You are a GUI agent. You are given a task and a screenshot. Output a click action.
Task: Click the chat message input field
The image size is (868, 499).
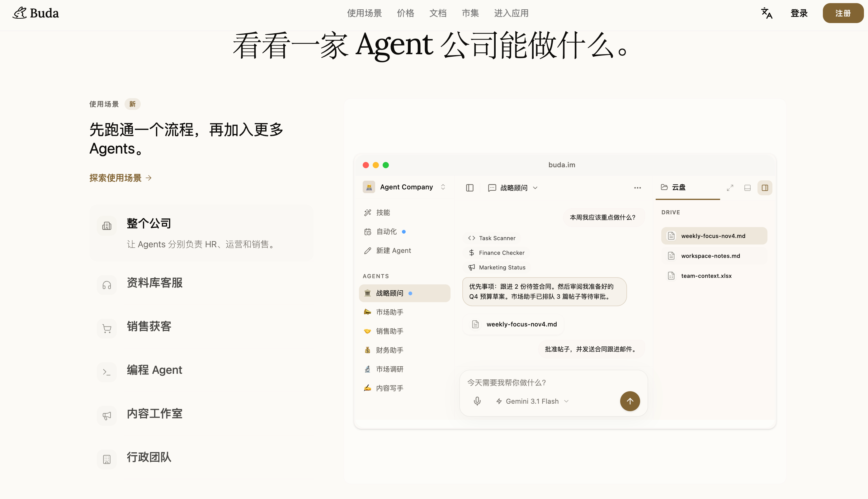coord(553,383)
